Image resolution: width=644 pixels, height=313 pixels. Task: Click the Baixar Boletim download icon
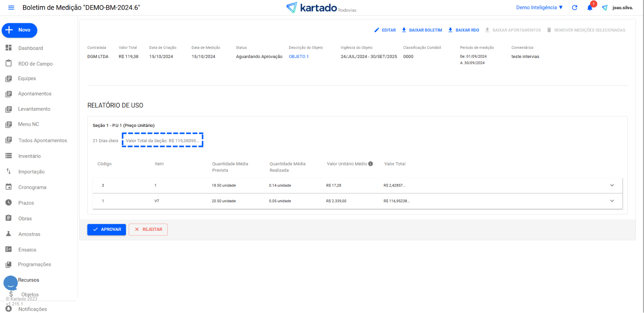(x=404, y=30)
